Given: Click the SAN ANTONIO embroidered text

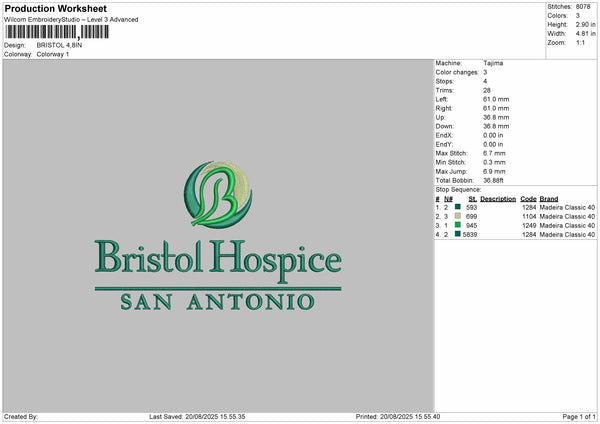Looking at the screenshot, I should point(217,302).
